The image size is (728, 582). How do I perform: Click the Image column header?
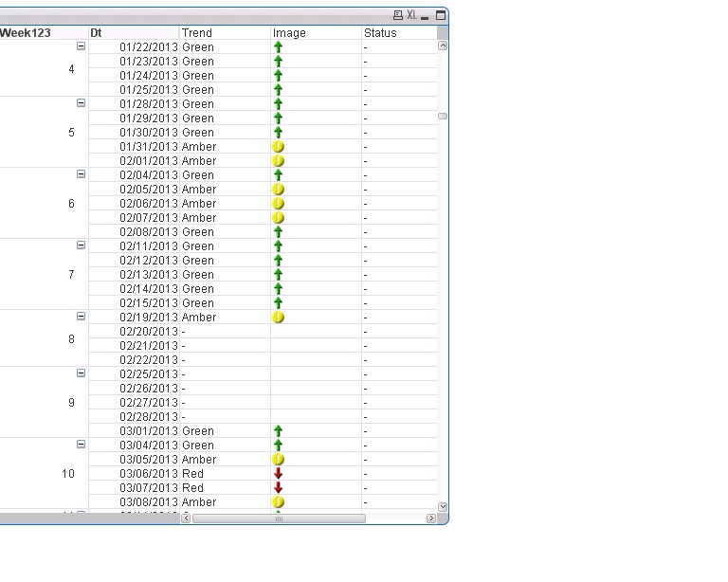pyautogui.click(x=316, y=32)
